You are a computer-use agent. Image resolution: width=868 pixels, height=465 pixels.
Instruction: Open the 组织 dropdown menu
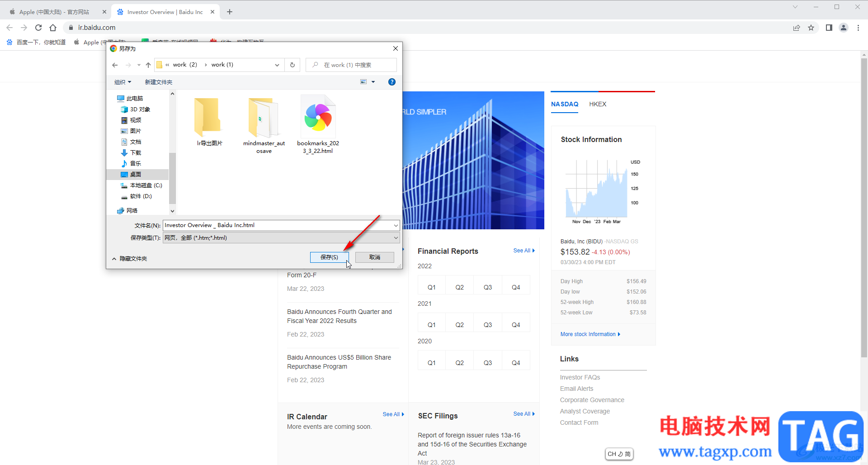point(123,82)
